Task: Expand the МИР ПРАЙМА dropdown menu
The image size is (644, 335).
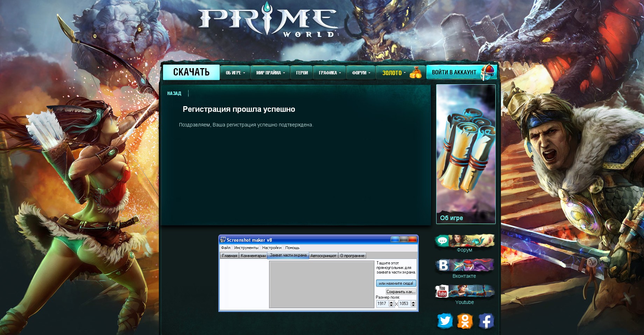Action: click(270, 73)
